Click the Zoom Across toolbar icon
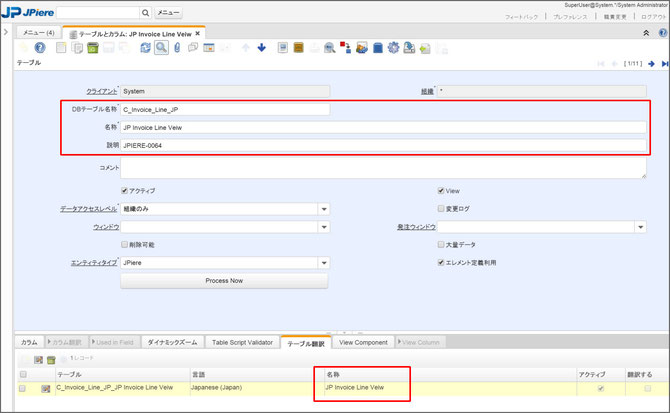This screenshot has height=413, width=670. click(x=329, y=47)
